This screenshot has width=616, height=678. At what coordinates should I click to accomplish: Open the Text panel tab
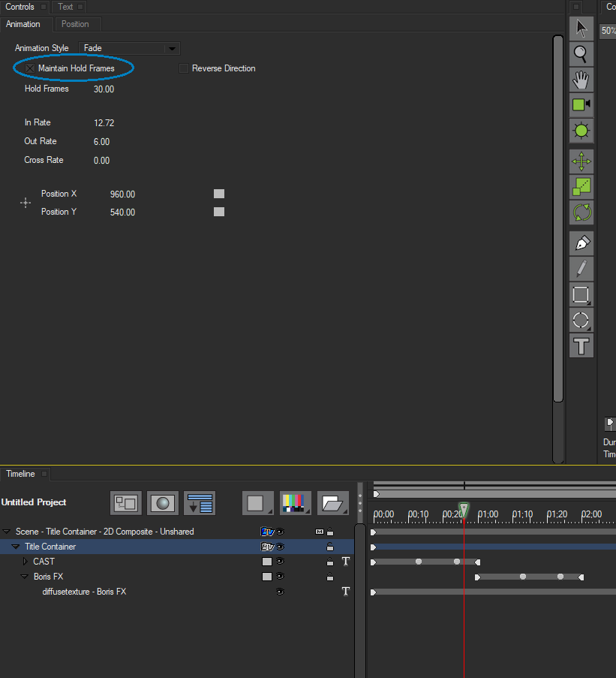click(x=67, y=6)
